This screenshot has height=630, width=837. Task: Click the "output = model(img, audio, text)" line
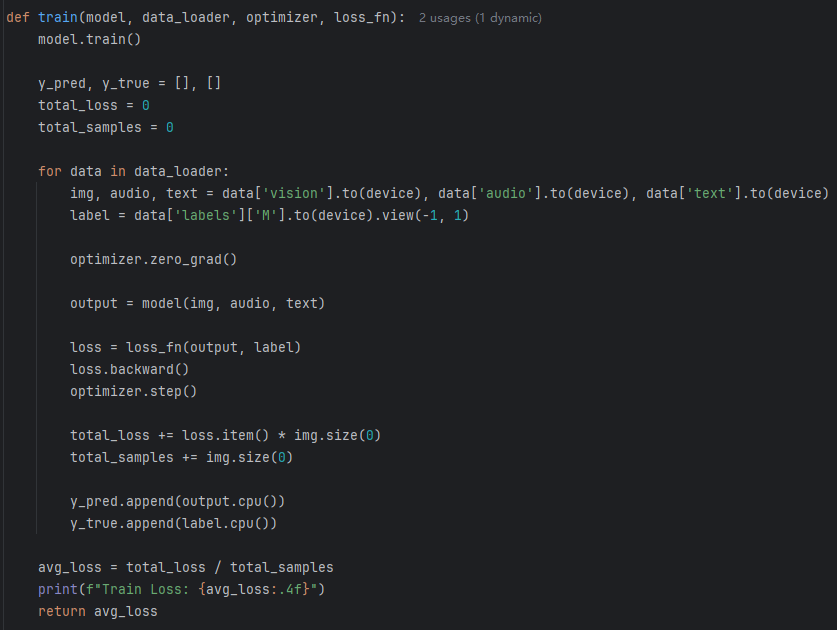(x=198, y=303)
